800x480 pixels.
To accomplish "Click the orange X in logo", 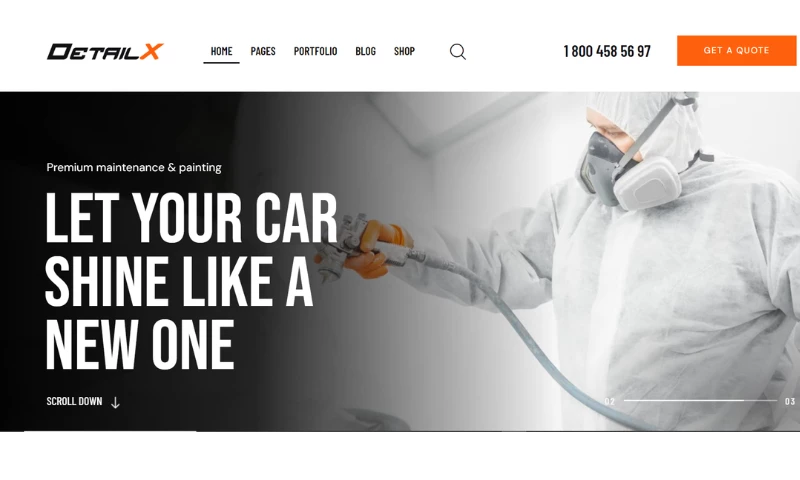I will [151, 52].
